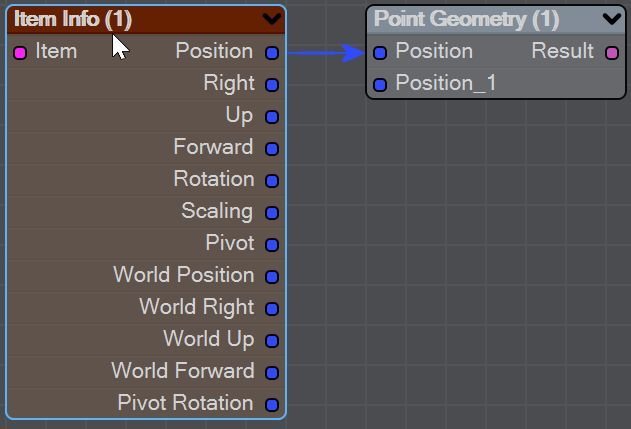631x429 pixels.
Task: Click the Item input connector on Item Info
Action: click(20, 53)
